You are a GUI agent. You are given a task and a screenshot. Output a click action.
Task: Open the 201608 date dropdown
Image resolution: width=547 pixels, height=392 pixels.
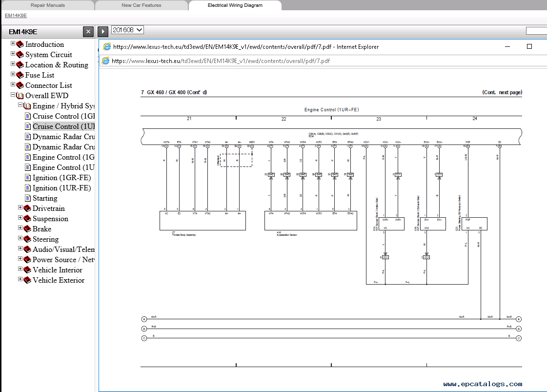pos(127,30)
